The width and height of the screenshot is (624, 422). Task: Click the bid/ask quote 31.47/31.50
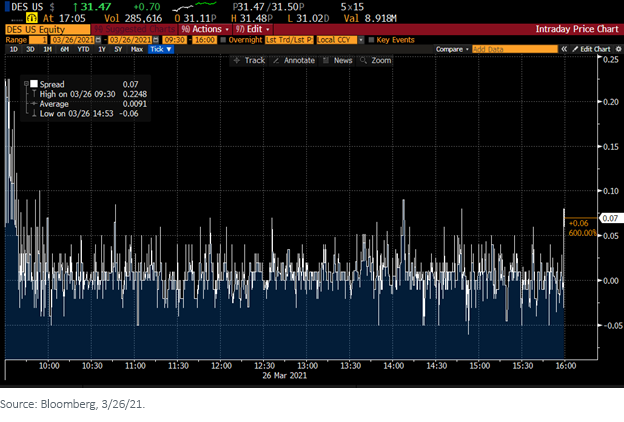(x=268, y=7)
